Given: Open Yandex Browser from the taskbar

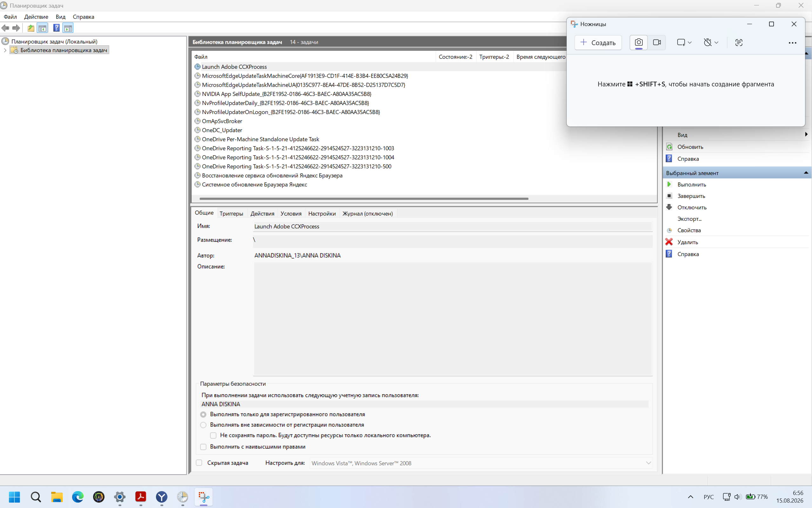Looking at the screenshot, I should pyautogui.click(x=162, y=497).
